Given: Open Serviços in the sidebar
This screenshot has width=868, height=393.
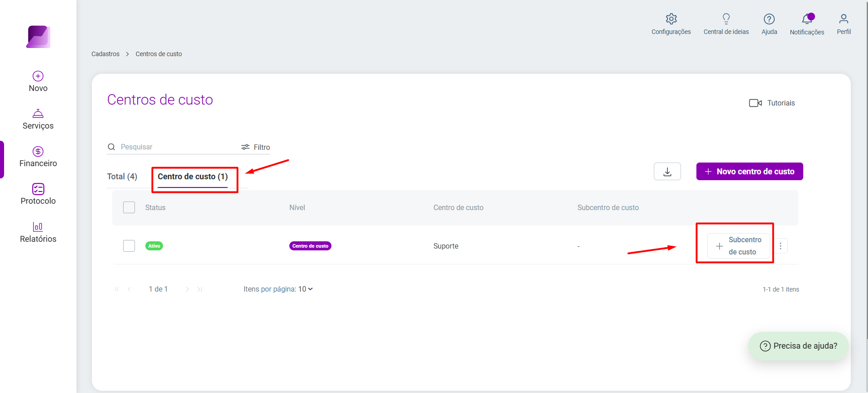Looking at the screenshot, I should tap(38, 120).
